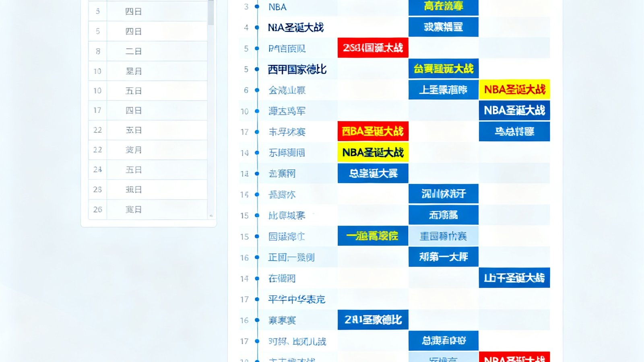Click the plain NBA row label
Image resolution: width=644 pixels, height=362 pixels.
coord(277,7)
